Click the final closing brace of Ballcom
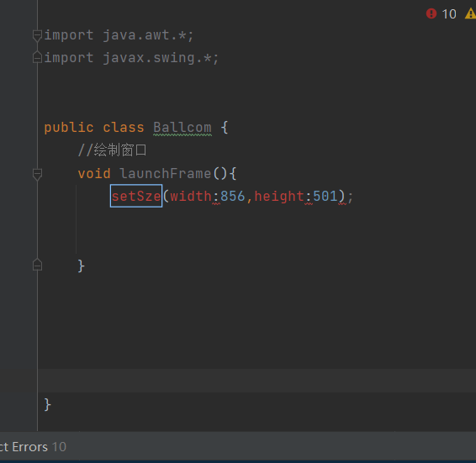 pyautogui.click(x=47, y=404)
